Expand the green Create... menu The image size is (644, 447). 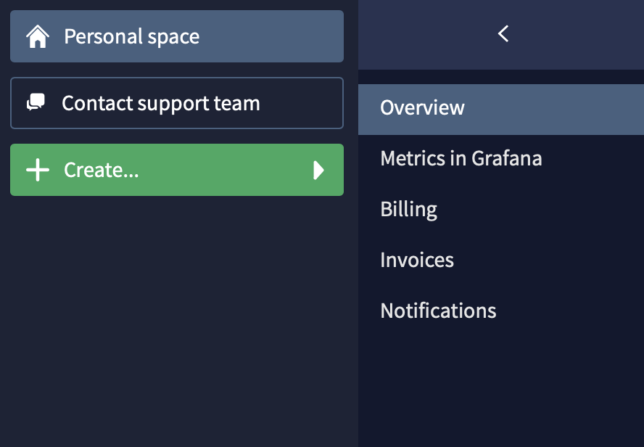point(177,170)
